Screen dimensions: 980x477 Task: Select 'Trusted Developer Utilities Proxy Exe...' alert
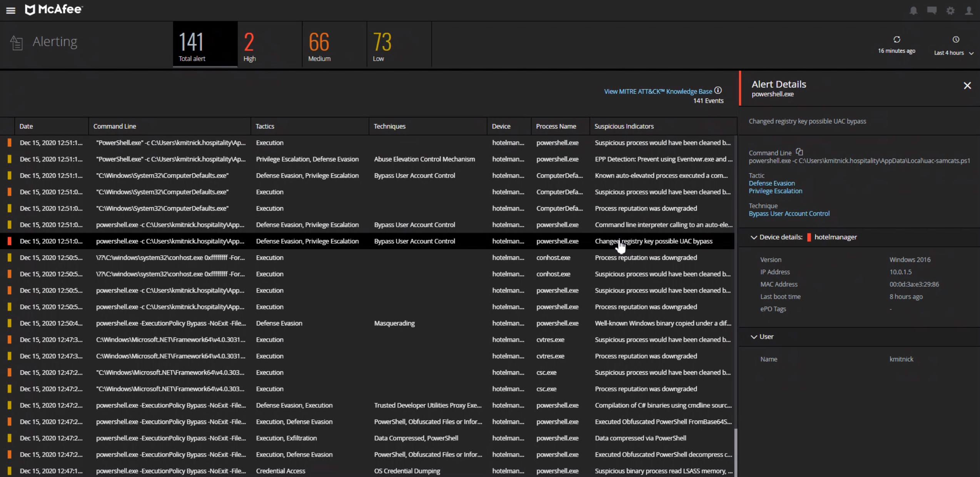pos(367,406)
